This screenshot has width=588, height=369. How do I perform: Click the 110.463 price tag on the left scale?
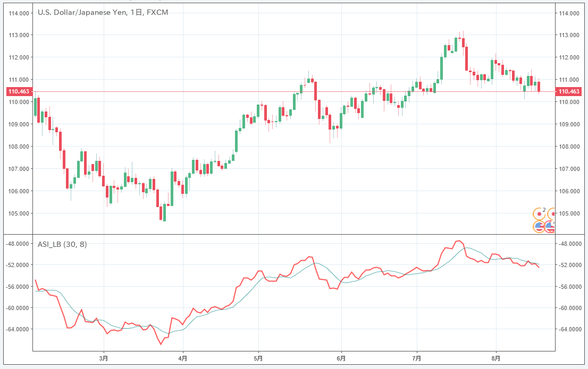(19, 91)
